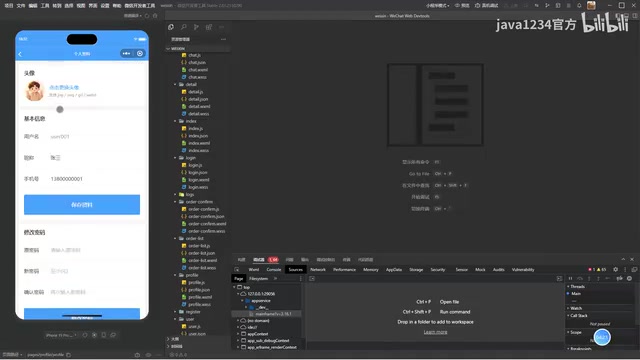Collapse the profile folder in file tree
640x360 pixels.
coord(176,275)
